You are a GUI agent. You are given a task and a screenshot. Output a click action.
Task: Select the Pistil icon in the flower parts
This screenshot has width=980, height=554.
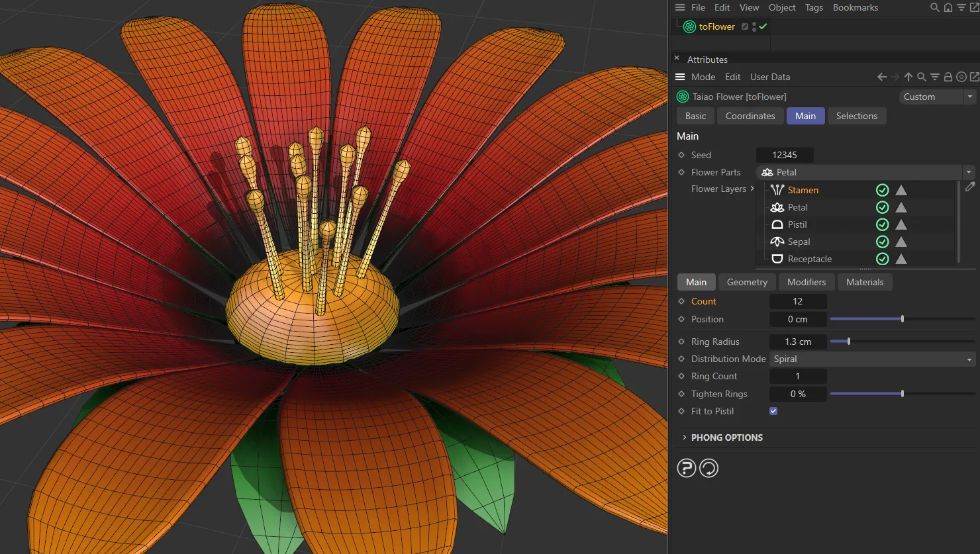point(776,224)
